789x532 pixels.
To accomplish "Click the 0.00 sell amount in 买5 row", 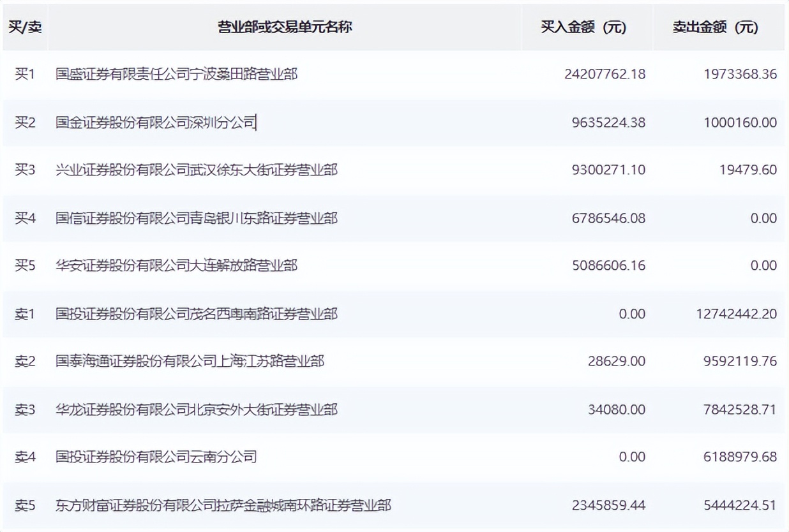I will (x=763, y=265).
